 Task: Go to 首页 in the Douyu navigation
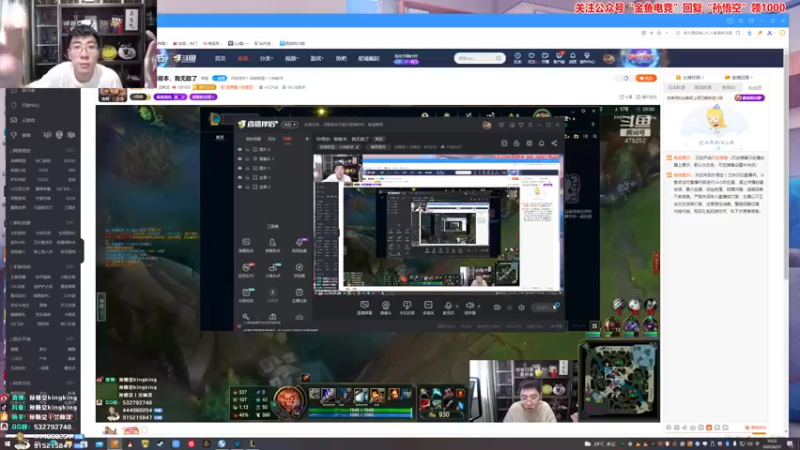tap(220, 58)
